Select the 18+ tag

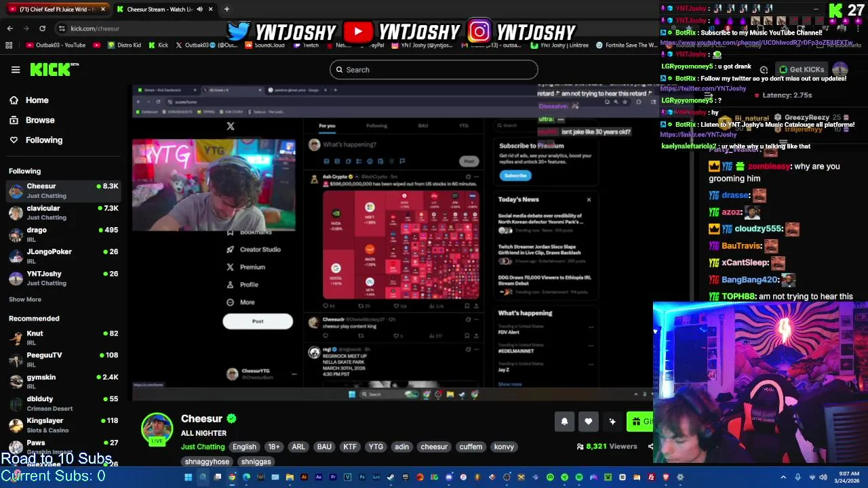click(274, 447)
